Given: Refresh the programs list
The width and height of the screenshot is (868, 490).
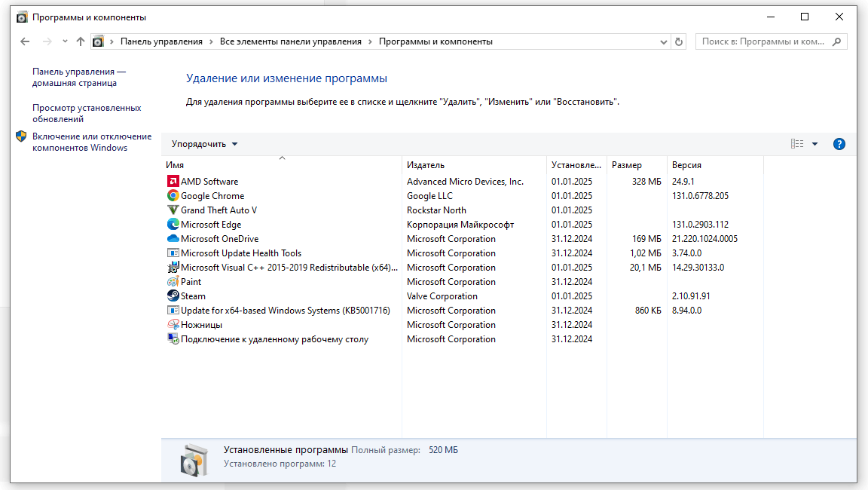Looking at the screenshot, I should click(679, 41).
